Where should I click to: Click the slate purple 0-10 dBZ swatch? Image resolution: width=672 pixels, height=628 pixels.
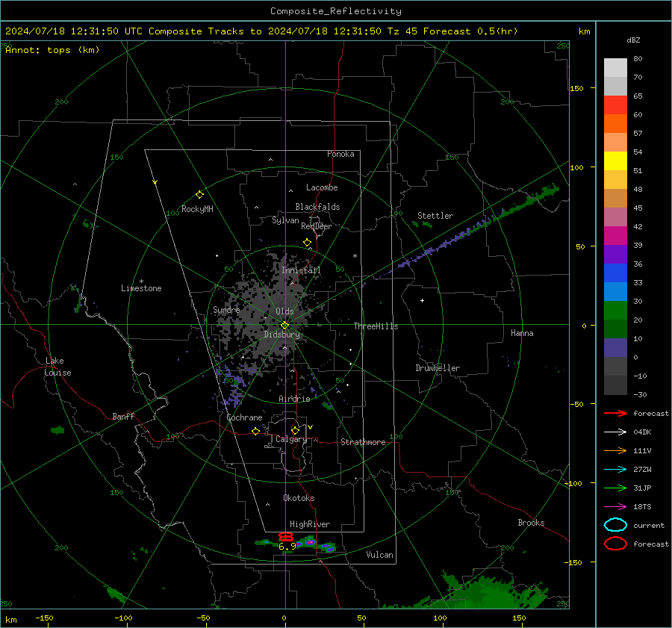click(x=615, y=348)
